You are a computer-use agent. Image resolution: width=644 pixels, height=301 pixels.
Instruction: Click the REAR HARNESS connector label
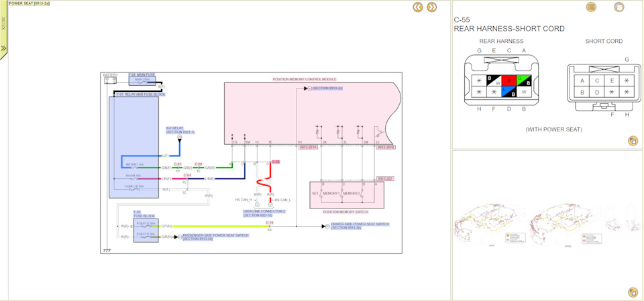[502, 41]
